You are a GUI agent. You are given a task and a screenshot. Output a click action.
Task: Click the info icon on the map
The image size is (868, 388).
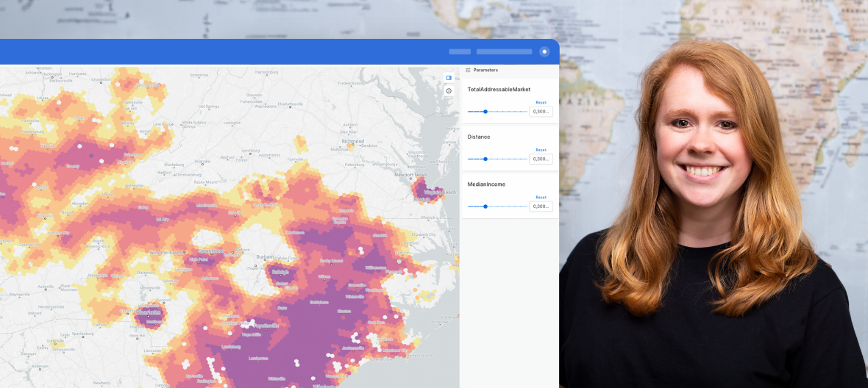coord(449,91)
